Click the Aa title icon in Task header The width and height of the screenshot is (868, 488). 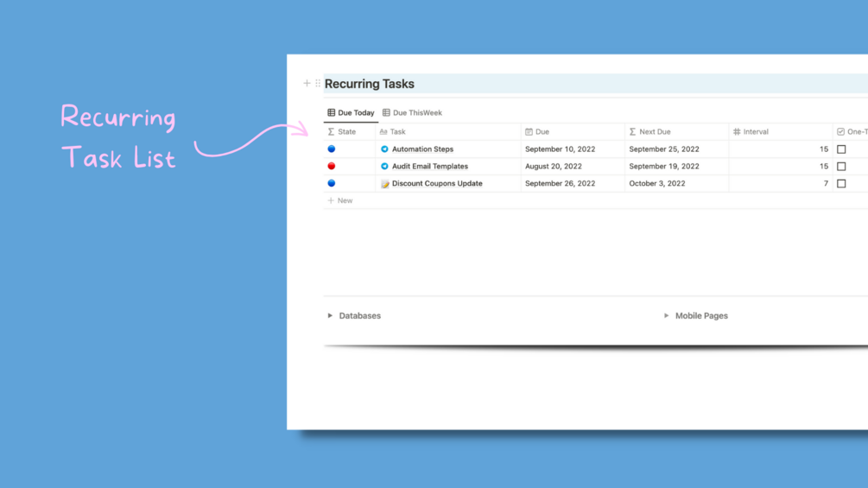[383, 131]
